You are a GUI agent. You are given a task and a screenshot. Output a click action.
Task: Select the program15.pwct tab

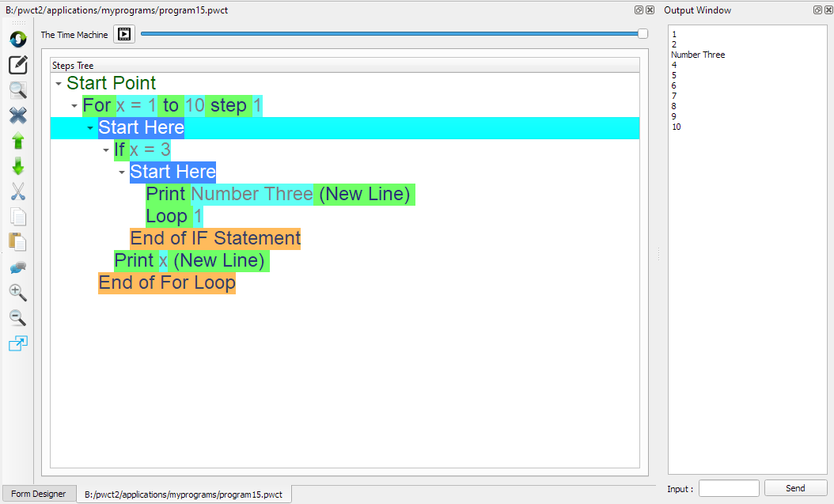click(x=184, y=493)
